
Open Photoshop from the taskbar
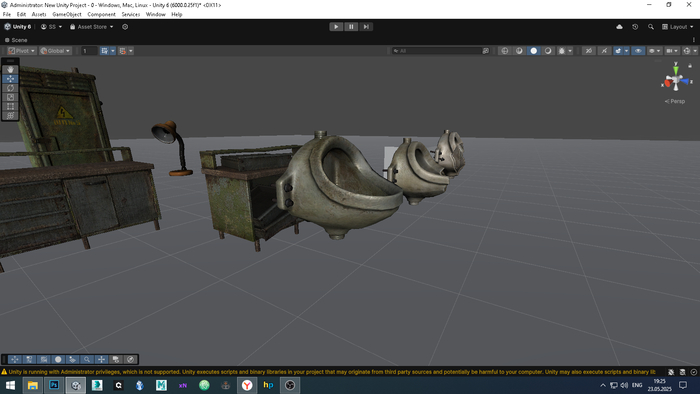(54, 385)
